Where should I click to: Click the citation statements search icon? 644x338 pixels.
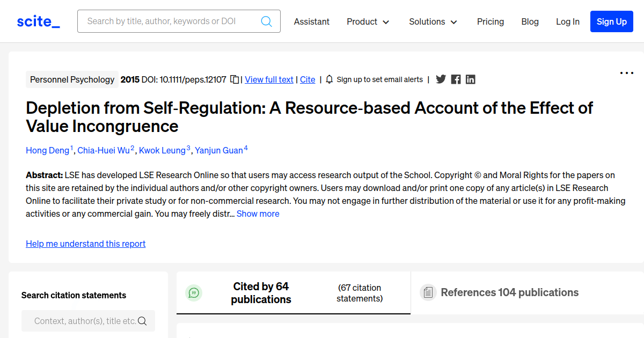point(142,321)
